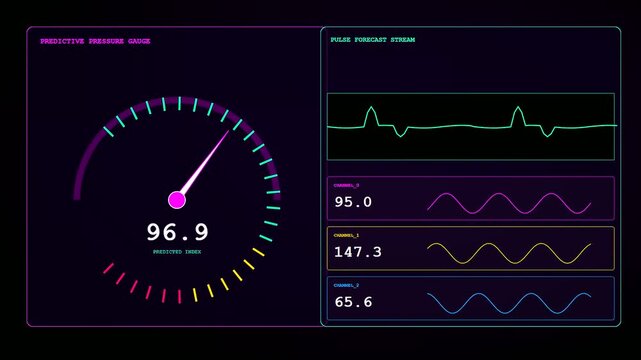Select the 95.0 channel value
Viewport: 641px width, 360px height.
coord(353,202)
